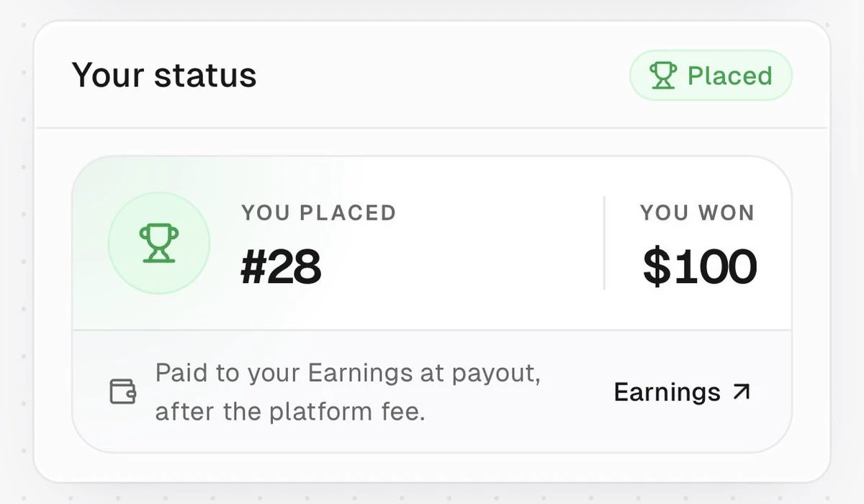Click the Placed status badge
Viewport: 864px width, 504px height.
(x=711, y=76)
